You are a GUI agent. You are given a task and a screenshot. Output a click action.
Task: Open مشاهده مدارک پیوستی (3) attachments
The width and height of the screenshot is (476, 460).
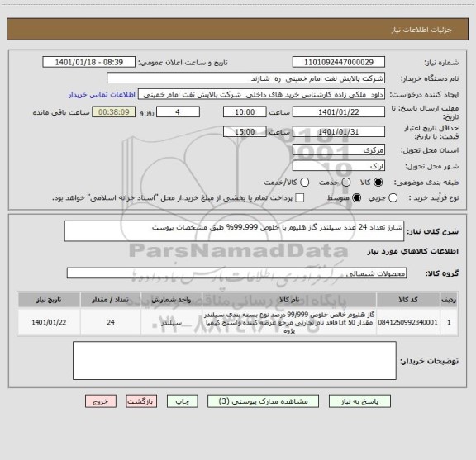point(263,401)
